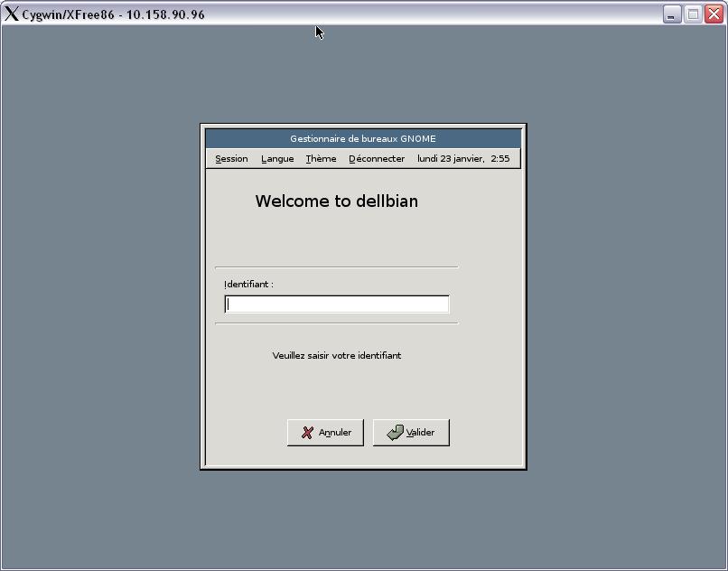Viewport: 728px width, 571px height.
Task: Click the Annuler button
Action: [325, 433]
